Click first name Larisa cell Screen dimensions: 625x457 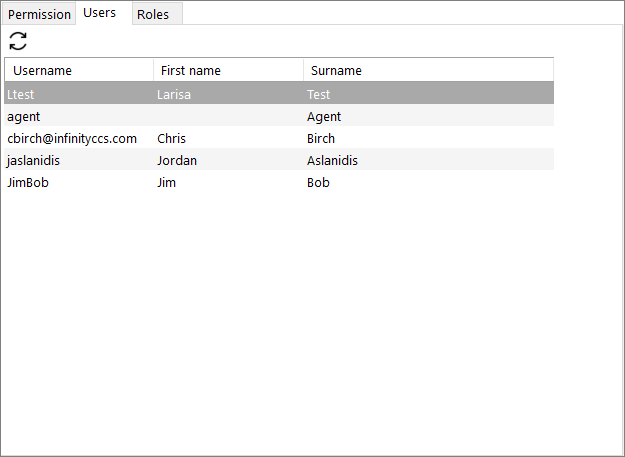pos(228,94)
